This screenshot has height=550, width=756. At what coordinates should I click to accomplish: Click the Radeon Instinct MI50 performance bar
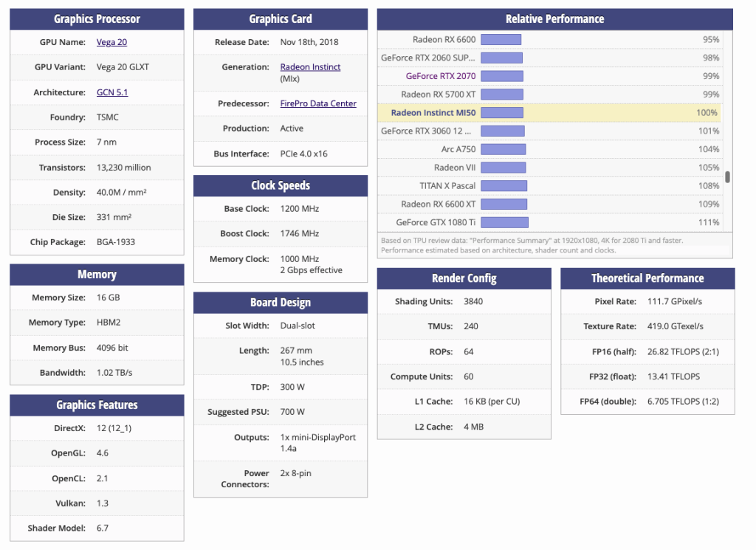502,113
